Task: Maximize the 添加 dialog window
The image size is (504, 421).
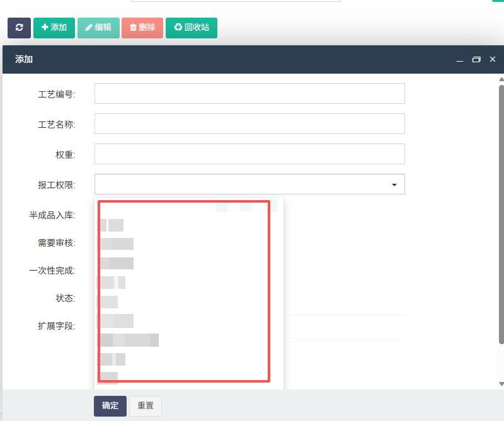Action: [x=476, y=59]
